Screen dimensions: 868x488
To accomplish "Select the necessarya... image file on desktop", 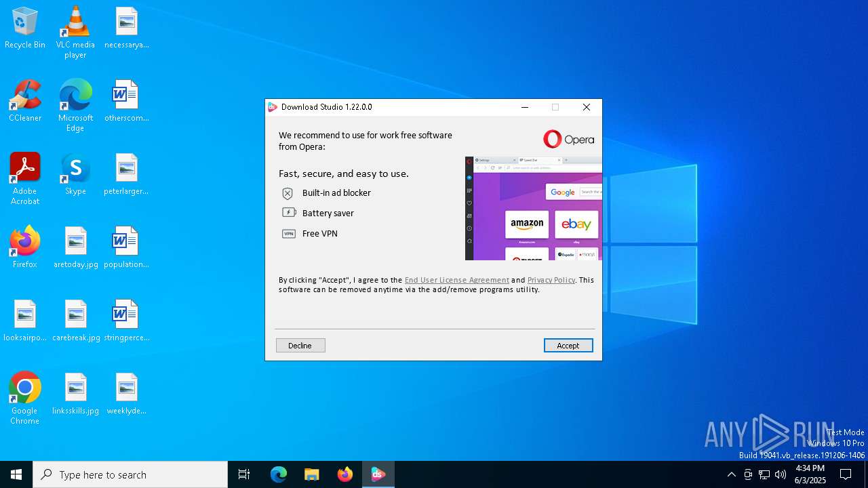I will point(127,28).
